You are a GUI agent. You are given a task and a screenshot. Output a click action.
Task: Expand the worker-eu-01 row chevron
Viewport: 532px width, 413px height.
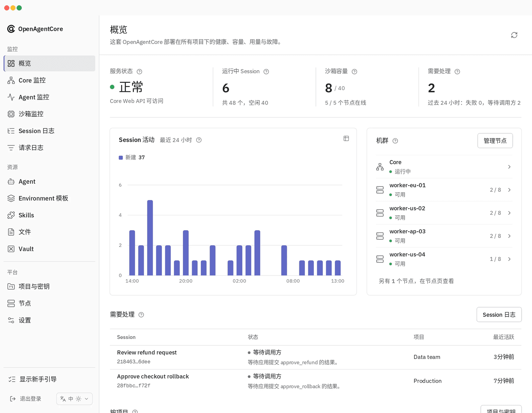coord(509,190)
